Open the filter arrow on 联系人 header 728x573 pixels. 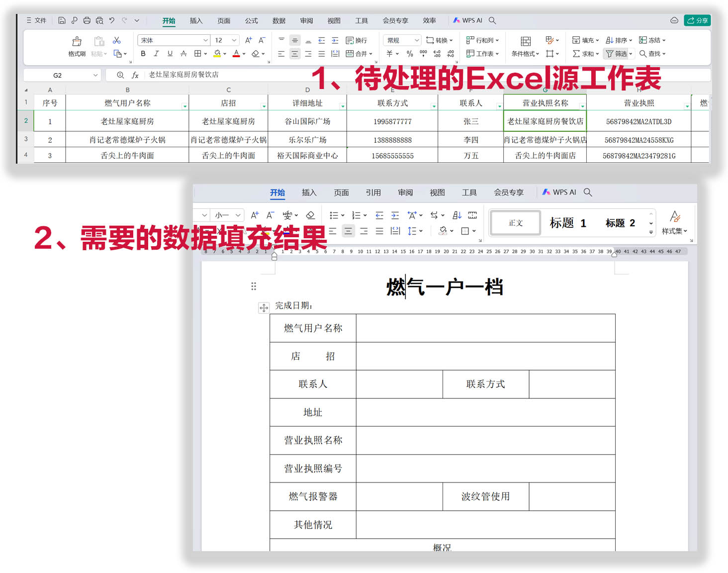[x=499, y=106]
